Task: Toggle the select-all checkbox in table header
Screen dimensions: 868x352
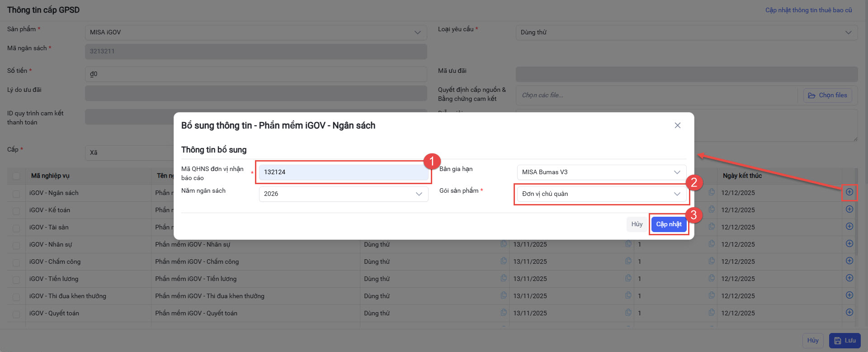Action: (16, 176)
